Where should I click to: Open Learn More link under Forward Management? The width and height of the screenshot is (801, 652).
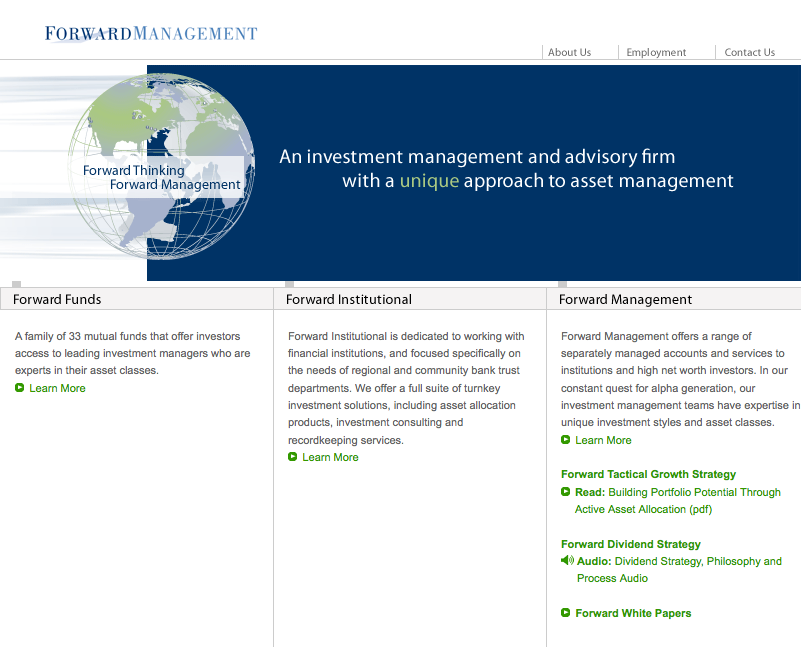tap(603, 440)
